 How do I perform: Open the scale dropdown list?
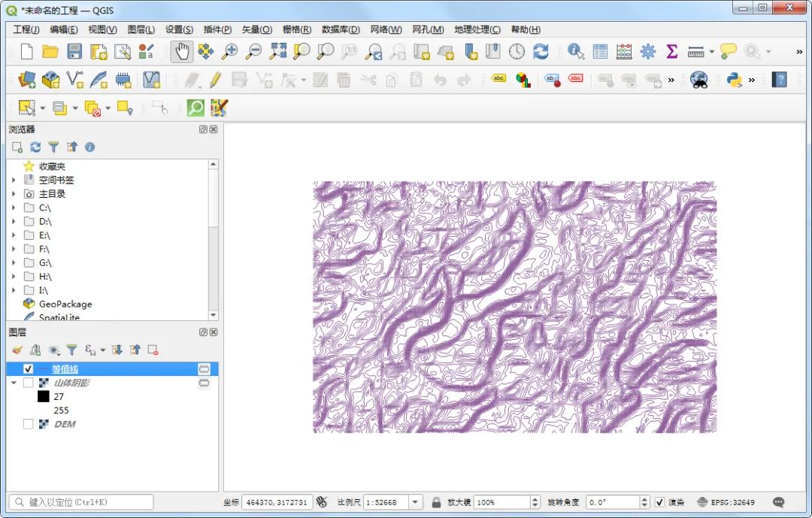415,502
